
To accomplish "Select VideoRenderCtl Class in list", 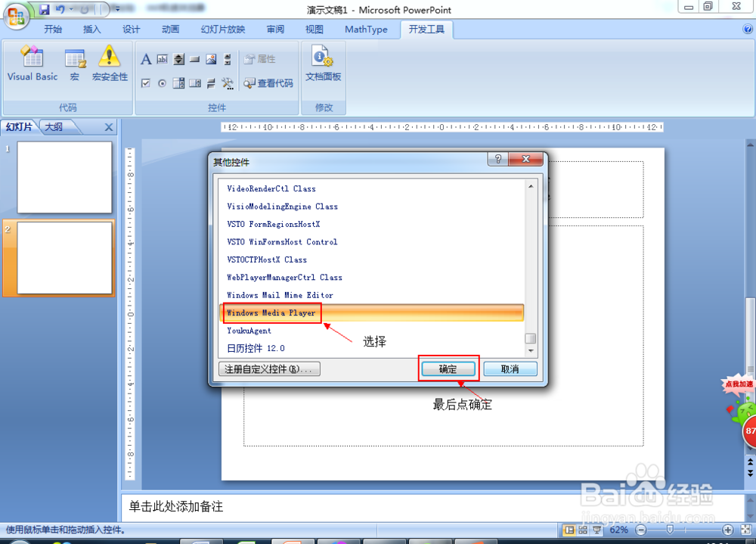I will click(372, 188).
